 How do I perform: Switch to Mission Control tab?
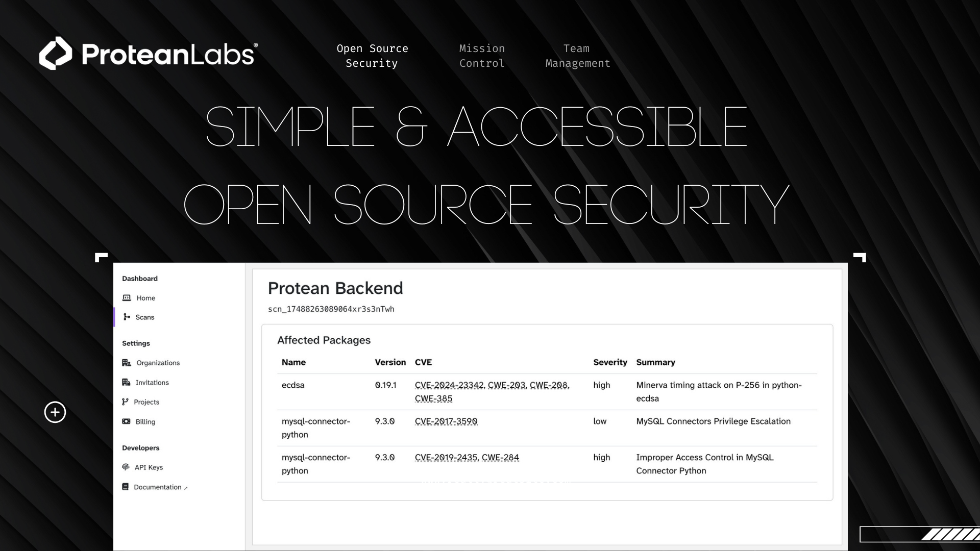[482, 56]
